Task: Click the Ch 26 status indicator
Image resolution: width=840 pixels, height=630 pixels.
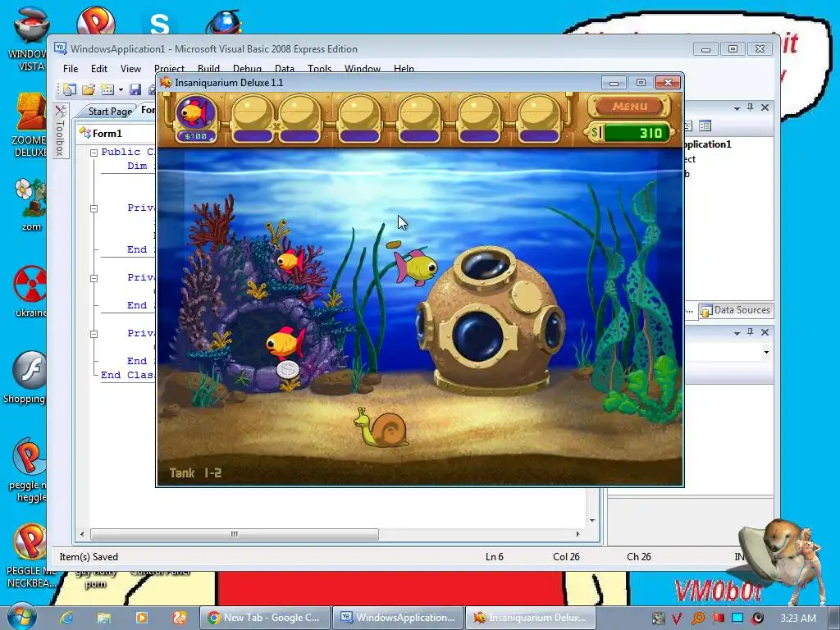Action: pos(639,557)
